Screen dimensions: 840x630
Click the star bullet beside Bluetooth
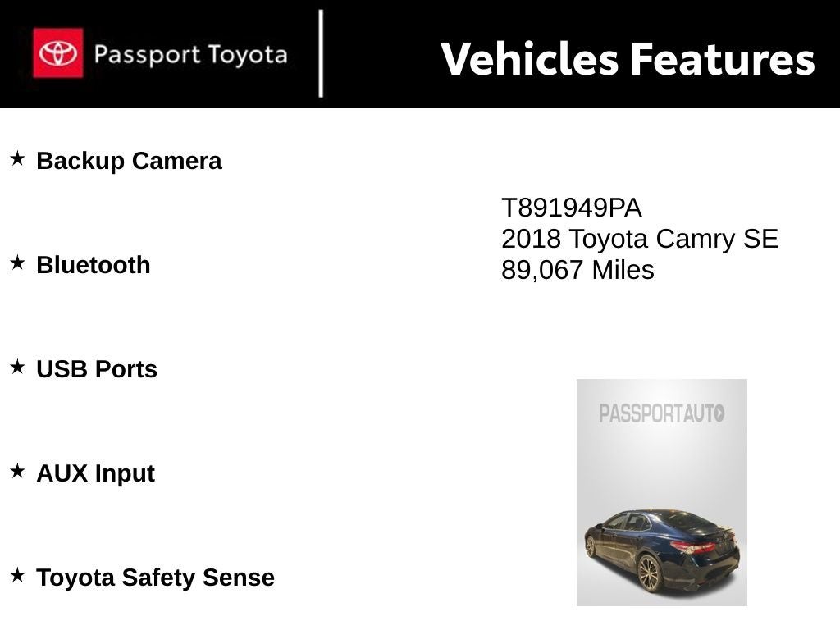(x=17, y=262)
